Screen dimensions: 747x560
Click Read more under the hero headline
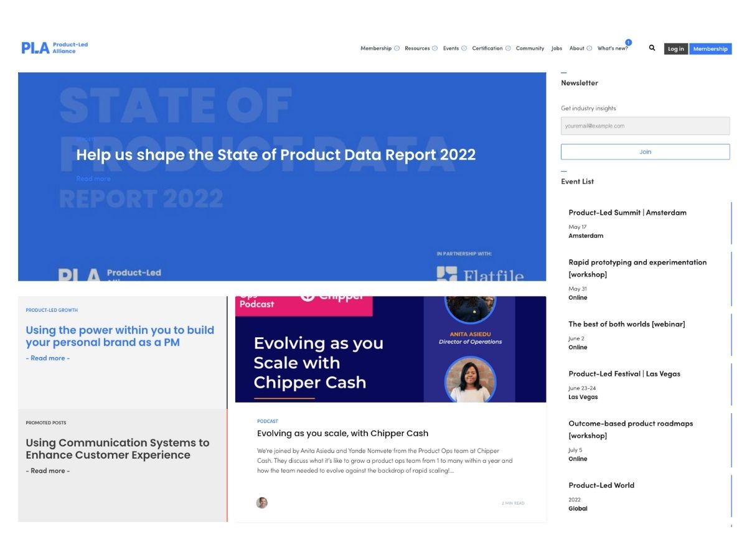[x=93, y=179]
